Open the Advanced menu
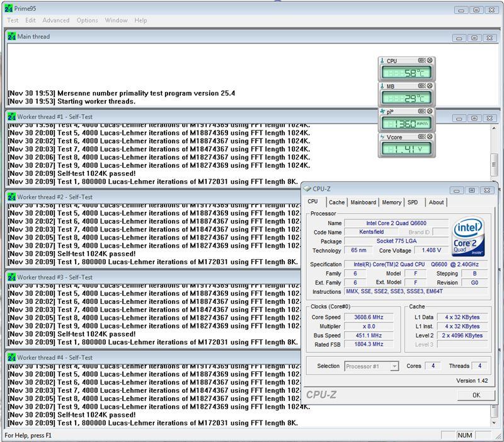The width and height of the screenshot is (504, 442). pos(56,20)
